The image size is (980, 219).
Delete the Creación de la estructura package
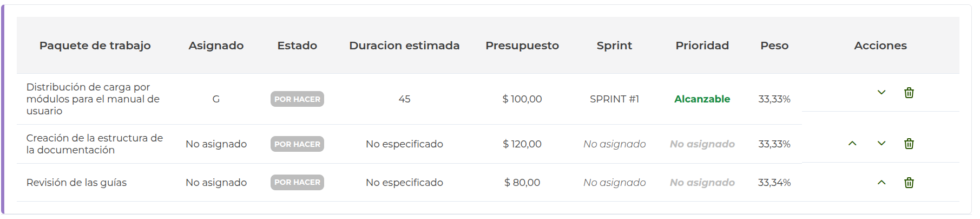(x=909, y=144)
